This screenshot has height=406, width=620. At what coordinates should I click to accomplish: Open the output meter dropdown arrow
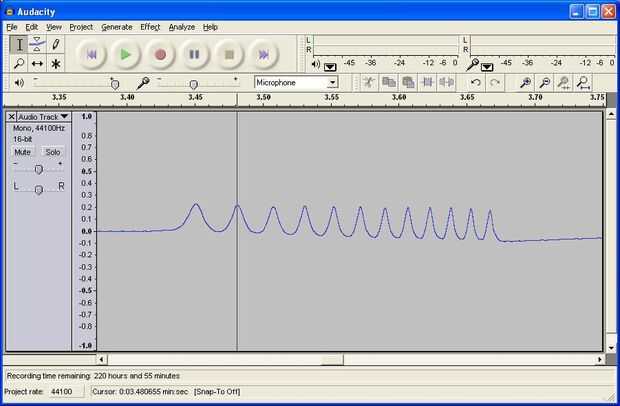[x=330, y=67]
